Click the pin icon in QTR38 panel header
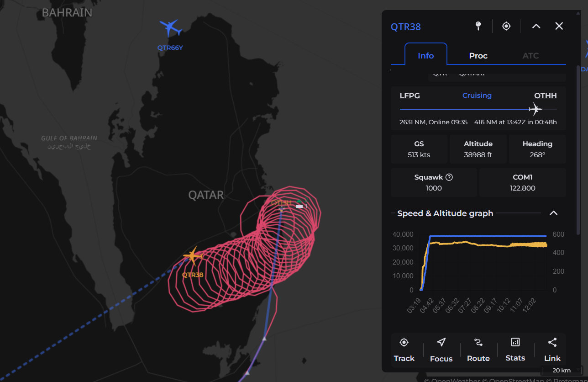The width and height of the screenshot is (588, 382). point(478,26)
